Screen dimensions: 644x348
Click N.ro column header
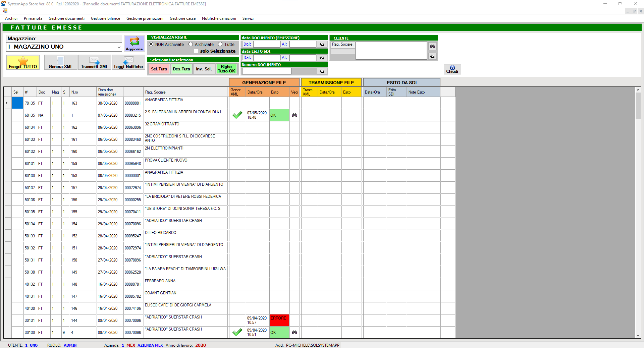pos(83,92)
